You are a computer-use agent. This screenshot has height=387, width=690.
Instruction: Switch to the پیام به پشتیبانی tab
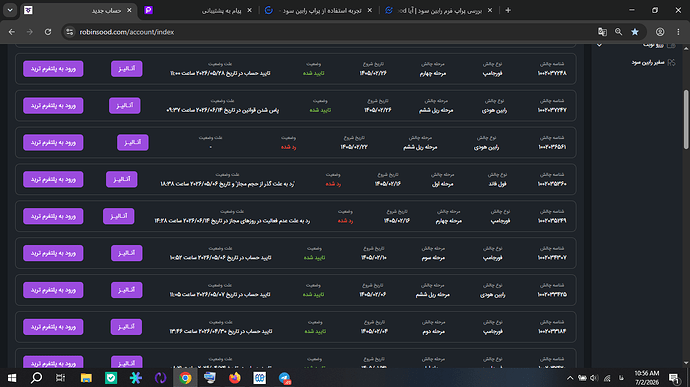tap(198, 10)
